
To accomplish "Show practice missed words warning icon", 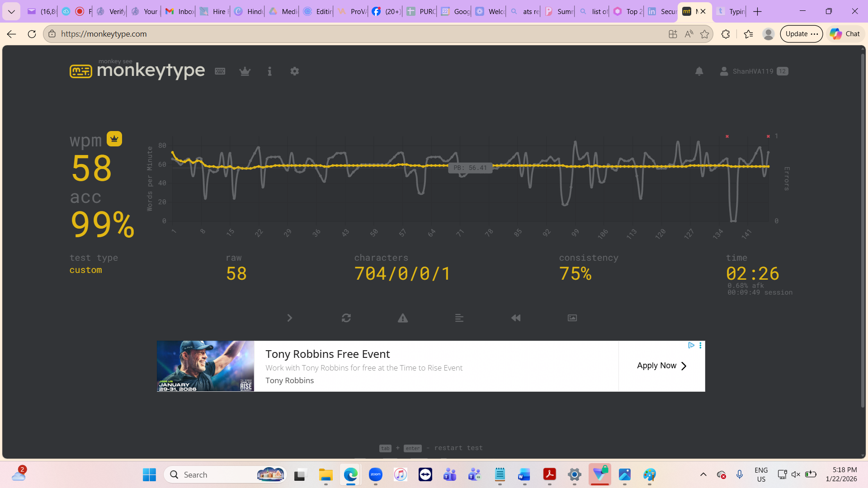I will coord(403,318).
